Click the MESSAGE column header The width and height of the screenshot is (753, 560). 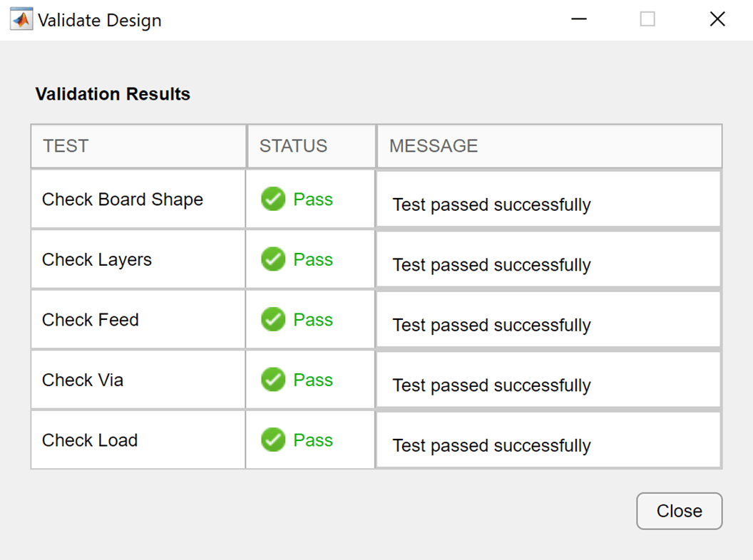tap(548, 146)
